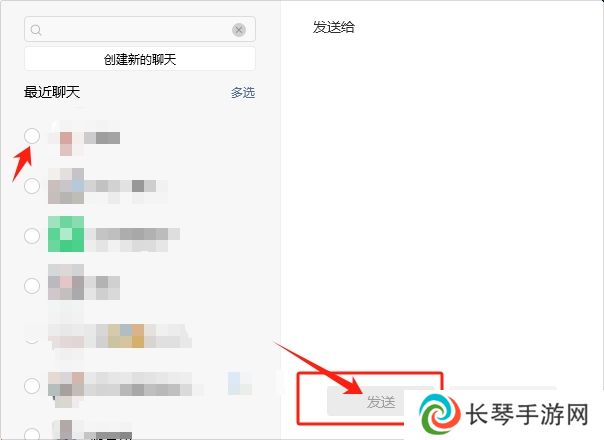Image resolution: width=604 pixels, height=440 pixels.
Task: Select radio button of second recent chat
Action: point(32,186)
